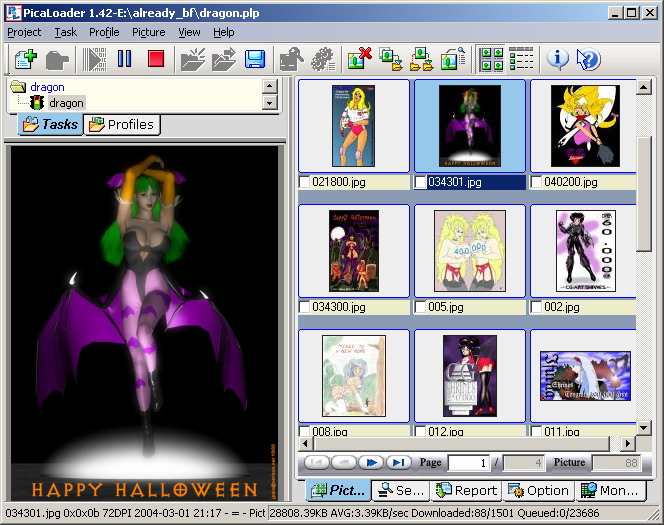Switch to the Profiles tab
The image size is (664, 525).
(x=122, y=125)
